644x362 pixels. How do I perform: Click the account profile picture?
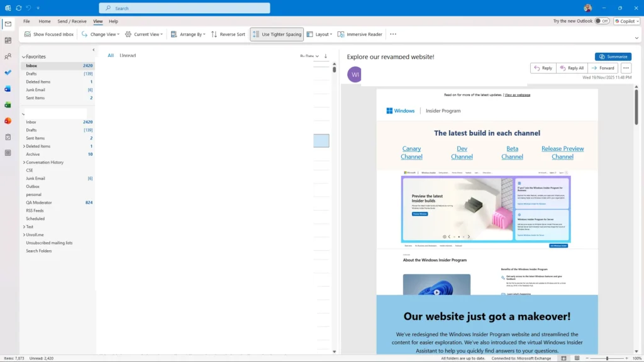coord(588,8)
